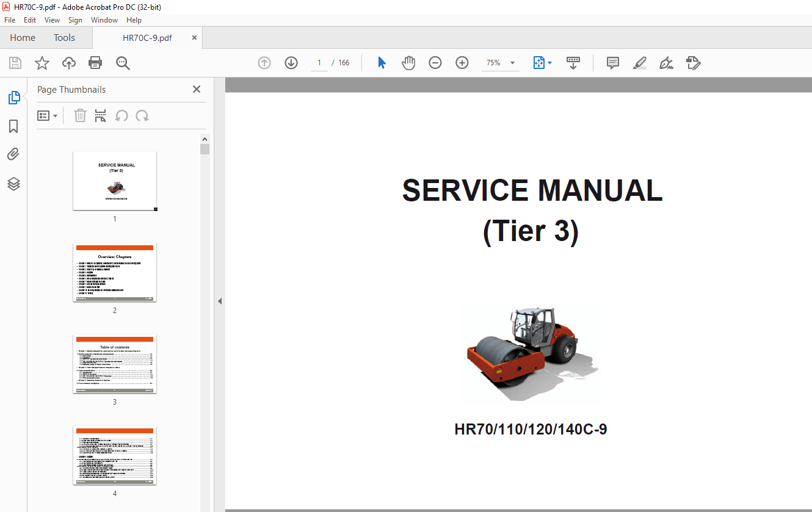Click the cloud upload icon
The image size is (812, 512).
pos(69,63)
